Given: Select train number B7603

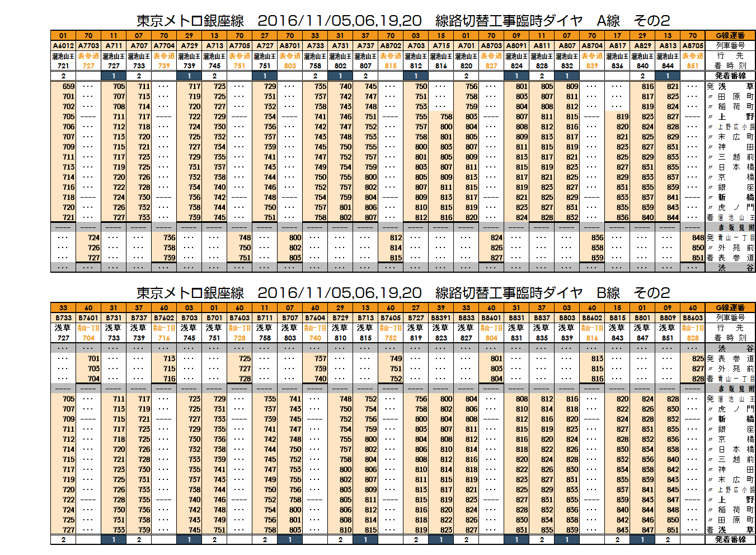Looking at the screenshot, I should (240, 318).
